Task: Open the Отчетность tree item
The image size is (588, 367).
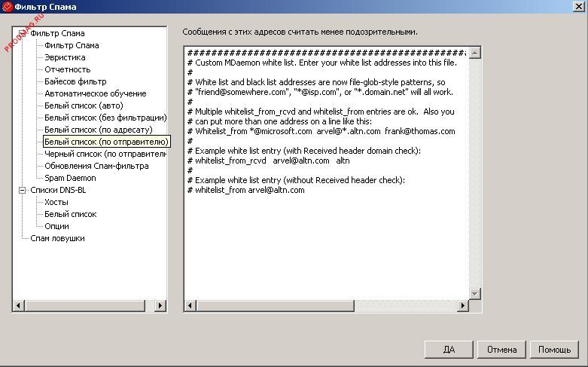Action: (x=67, y=69)
